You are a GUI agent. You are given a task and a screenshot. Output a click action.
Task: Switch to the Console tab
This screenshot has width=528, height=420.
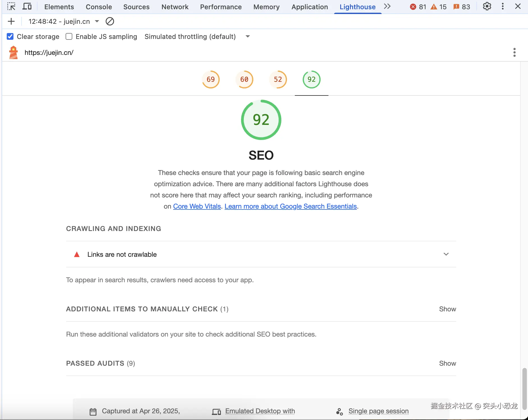99,7
